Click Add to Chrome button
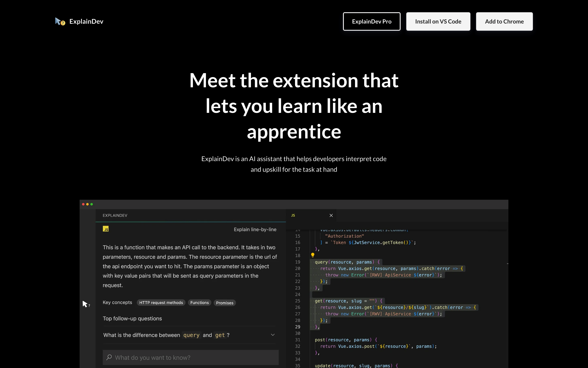588x368 pixels. [x=504, y=21]
